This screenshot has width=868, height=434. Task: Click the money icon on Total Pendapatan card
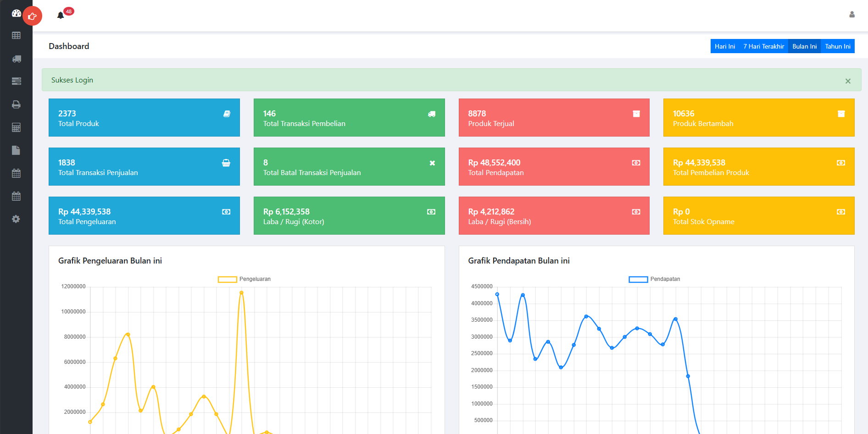click(x=636, y=163)
